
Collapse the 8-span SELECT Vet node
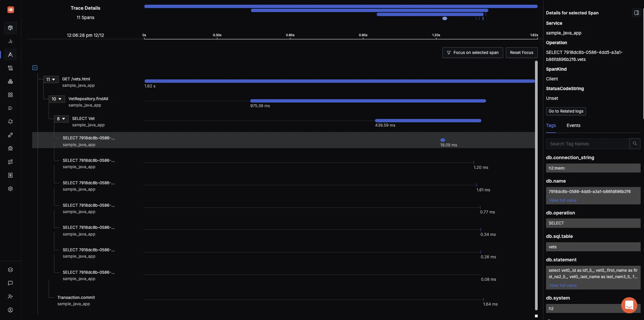coord(61,119)
